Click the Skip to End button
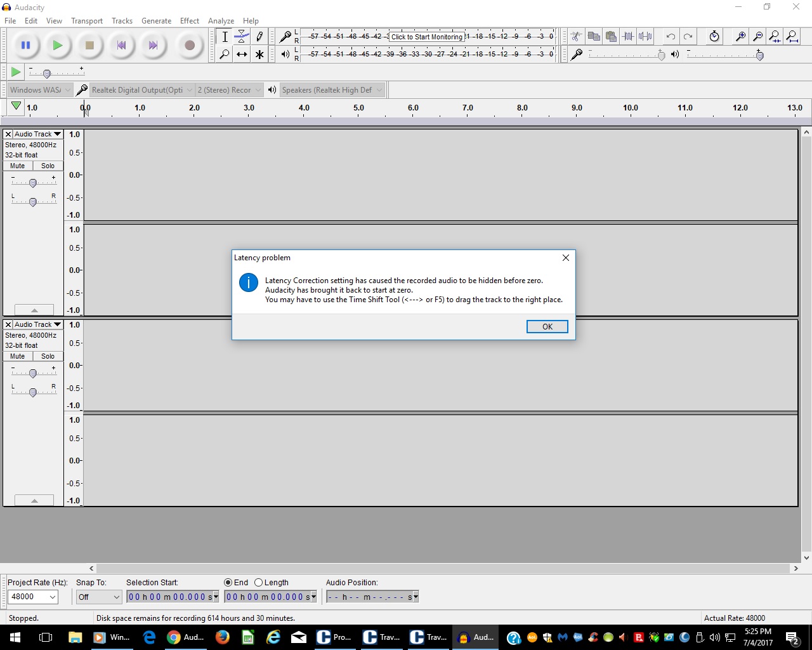Screen dimensions: 812x650 (x=153, y=45)
